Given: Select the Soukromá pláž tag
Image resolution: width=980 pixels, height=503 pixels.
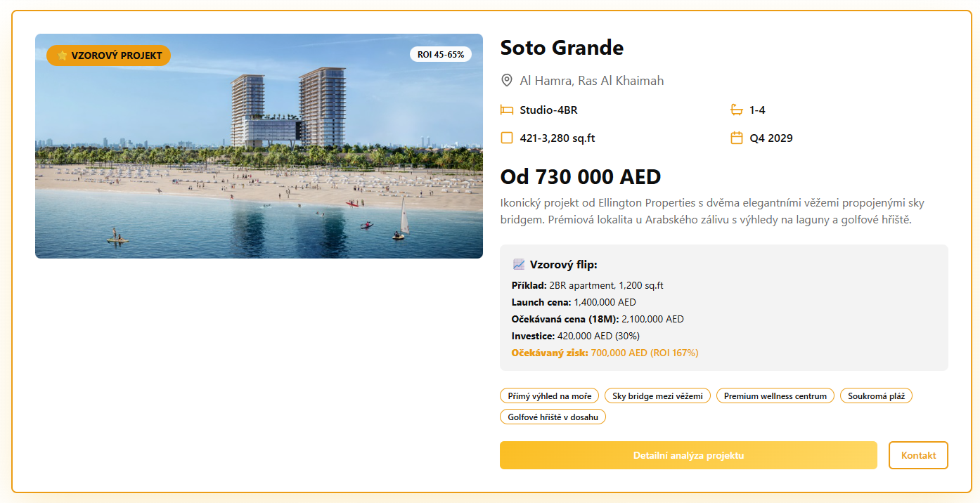Looking at the screenshot, I should [x=876, y=396].
